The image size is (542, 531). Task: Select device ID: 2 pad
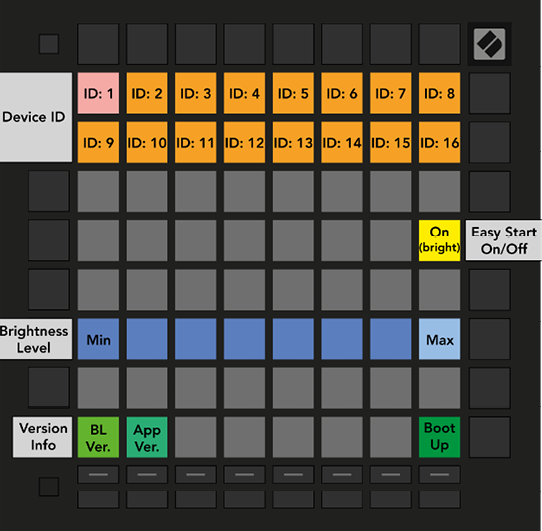(147, 93)
